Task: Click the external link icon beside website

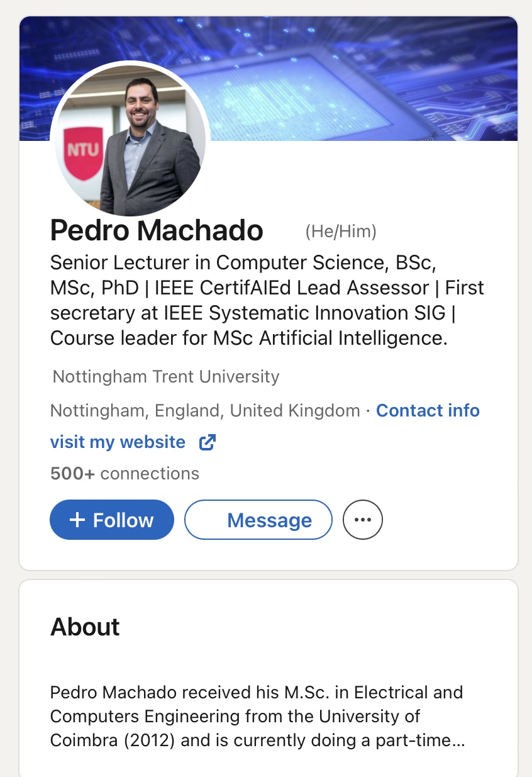Action: pyautogui.click(x=207, y=442)
